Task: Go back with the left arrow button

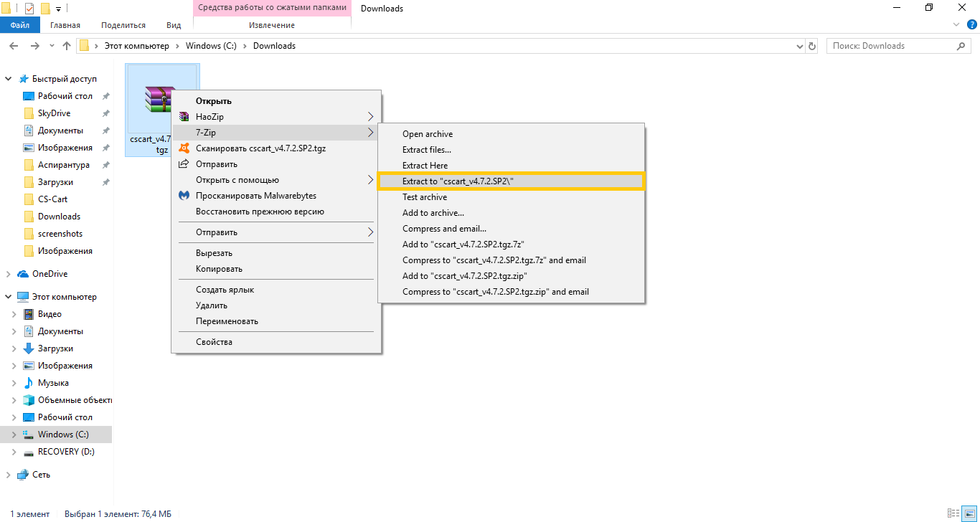Action: pyautogui.click(x=14, y=46)
